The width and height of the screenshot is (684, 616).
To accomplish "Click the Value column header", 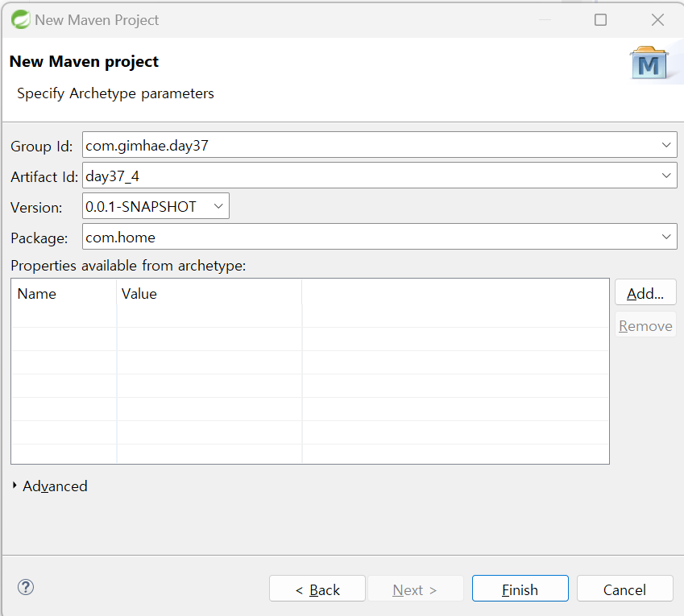I will (x=209, y=294).
